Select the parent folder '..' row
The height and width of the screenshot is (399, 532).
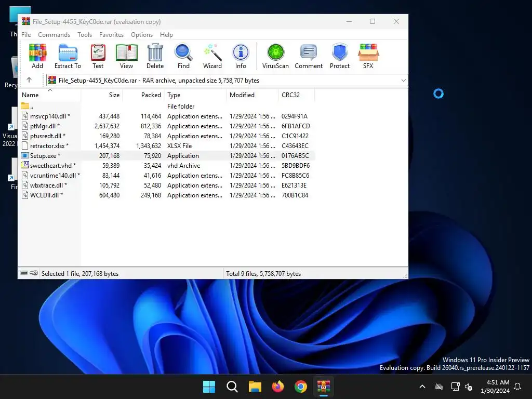coord(167,106)
